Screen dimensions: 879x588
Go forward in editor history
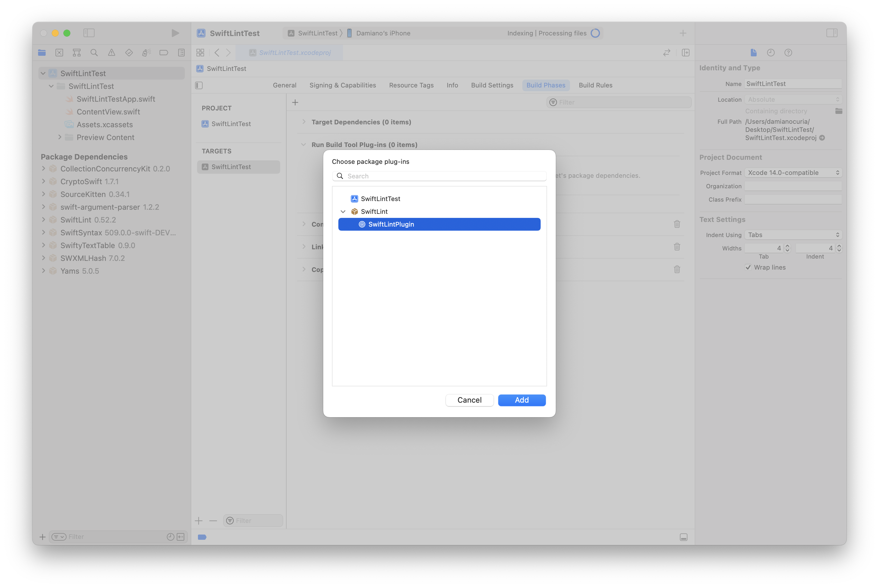(x=228, y=53)
